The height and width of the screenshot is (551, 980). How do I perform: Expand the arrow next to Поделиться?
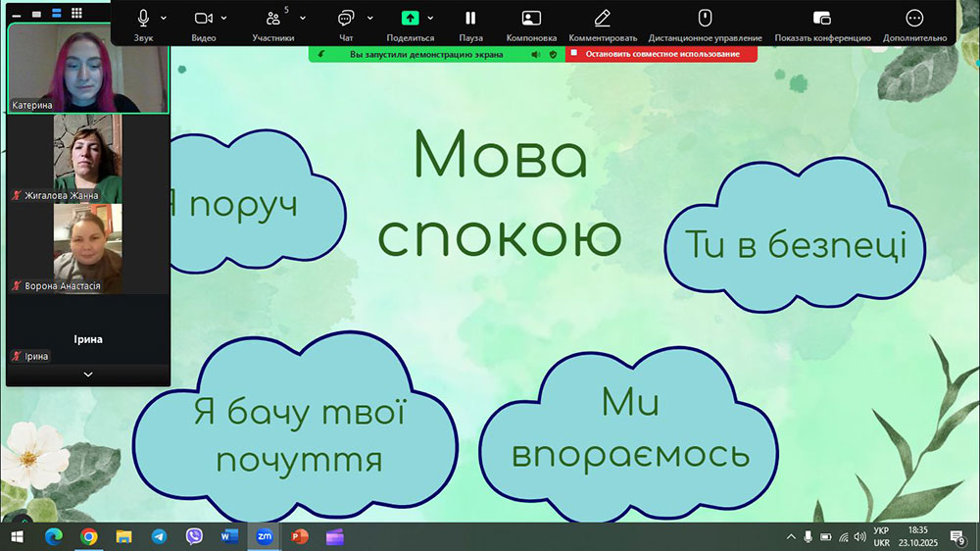click(x=430, y=18)
